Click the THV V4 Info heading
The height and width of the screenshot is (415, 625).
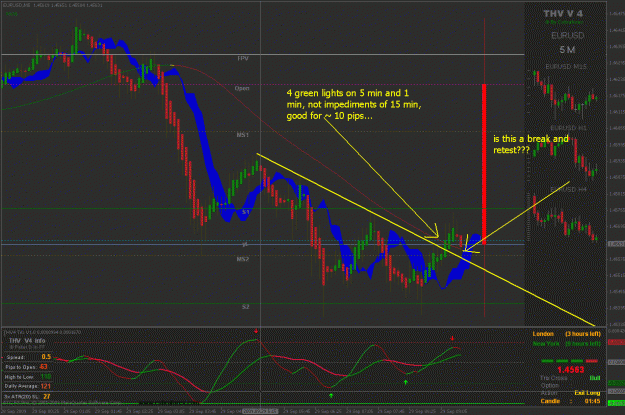27,340
